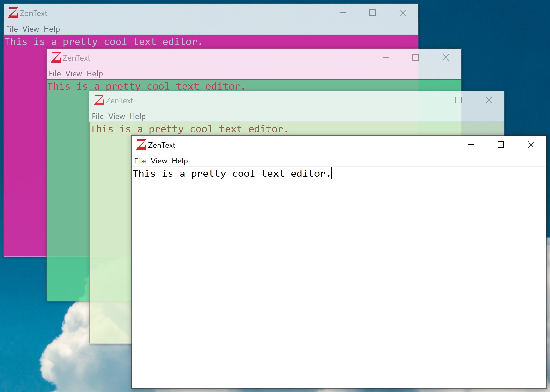Click the ZenText logo in the magenta window
This screenshot has height=392, width=550.
pos(13,13)
